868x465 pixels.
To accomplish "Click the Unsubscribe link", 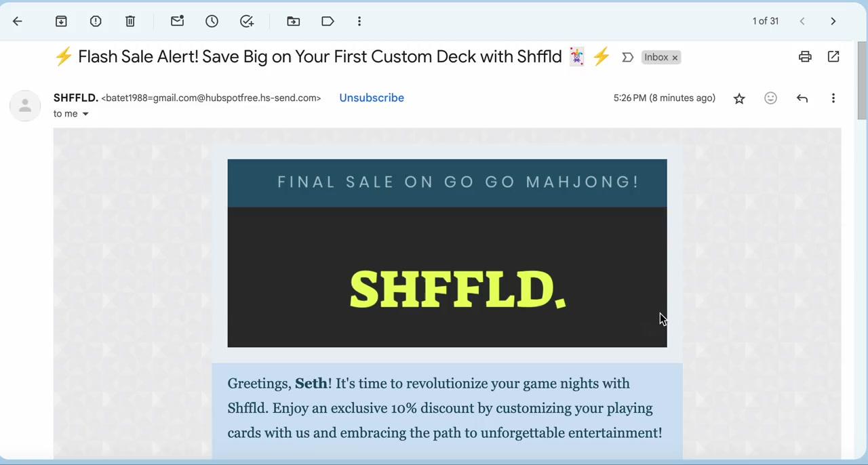I will (372, 98).
